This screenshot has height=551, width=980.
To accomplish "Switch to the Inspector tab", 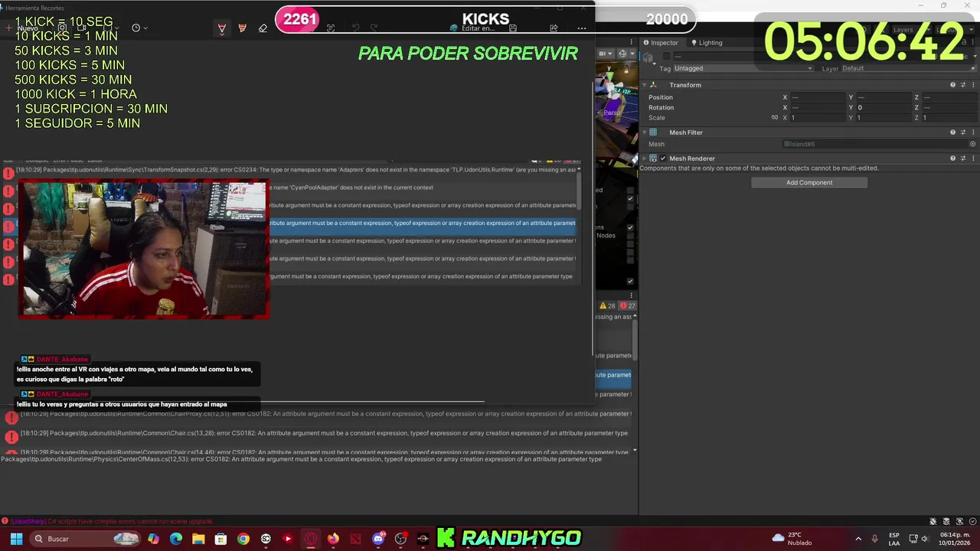I will (660, 43).
